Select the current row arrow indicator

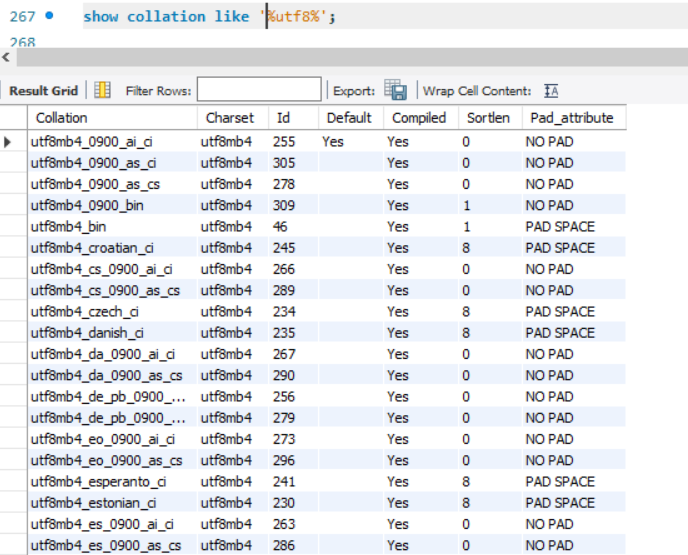(x=7, y=142)
